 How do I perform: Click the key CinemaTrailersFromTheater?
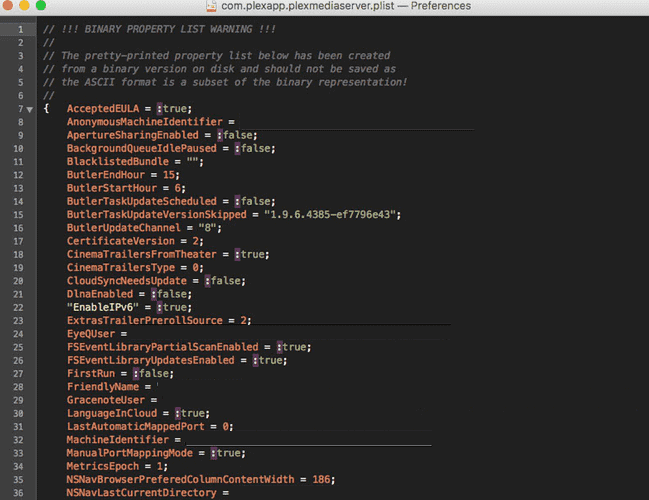click(142, 254)
